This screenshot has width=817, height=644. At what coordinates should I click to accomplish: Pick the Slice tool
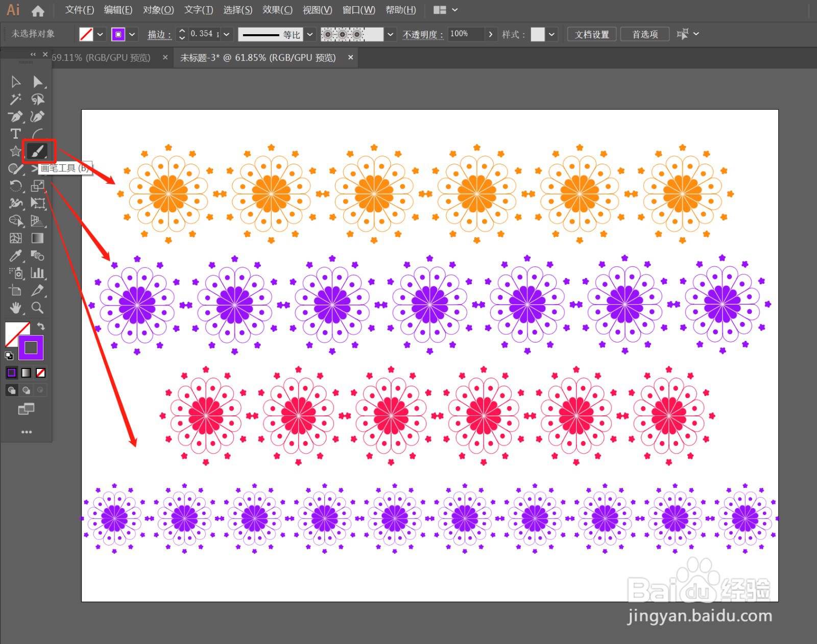click(x=37, y=290)
